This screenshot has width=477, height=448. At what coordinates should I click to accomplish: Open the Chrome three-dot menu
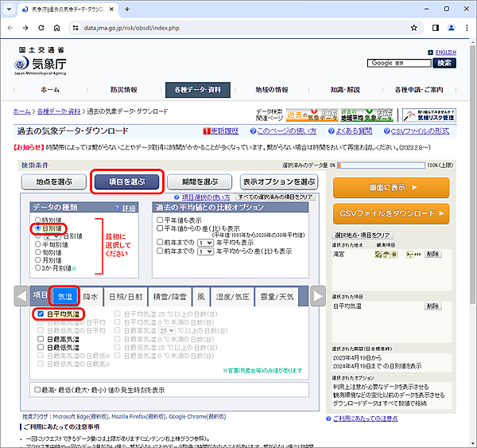point(467,28)
